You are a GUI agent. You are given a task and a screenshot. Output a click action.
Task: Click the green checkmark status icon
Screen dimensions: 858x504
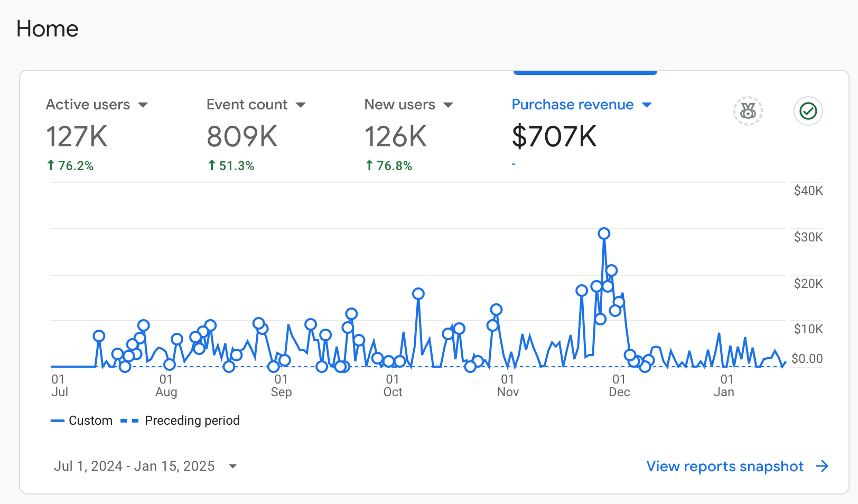(x=807, y=111)
